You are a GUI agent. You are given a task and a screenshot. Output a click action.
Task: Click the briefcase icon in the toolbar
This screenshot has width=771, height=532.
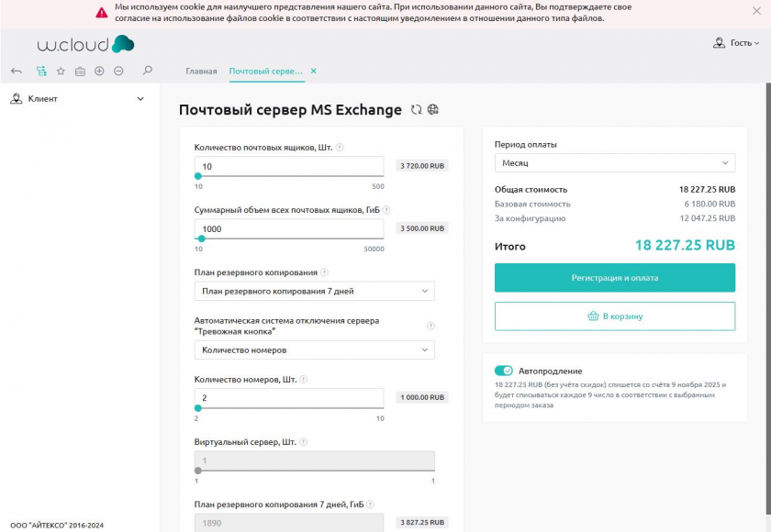click(81, 71)
